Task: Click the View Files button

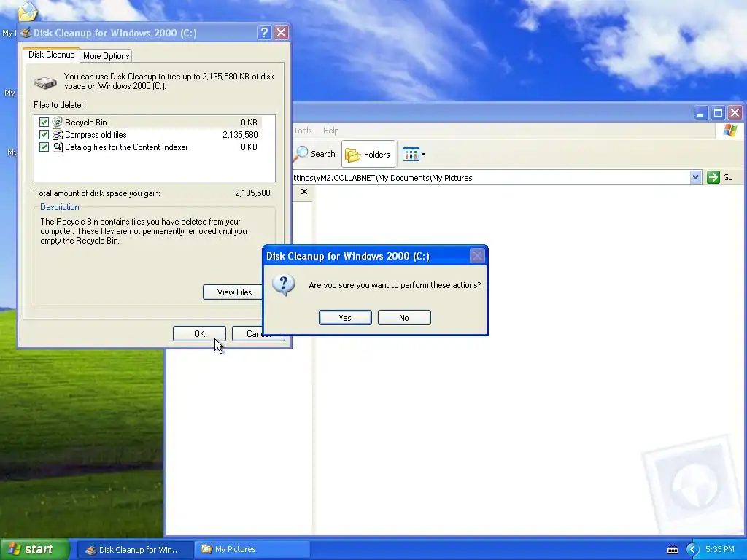Action: tap(233, 292)
